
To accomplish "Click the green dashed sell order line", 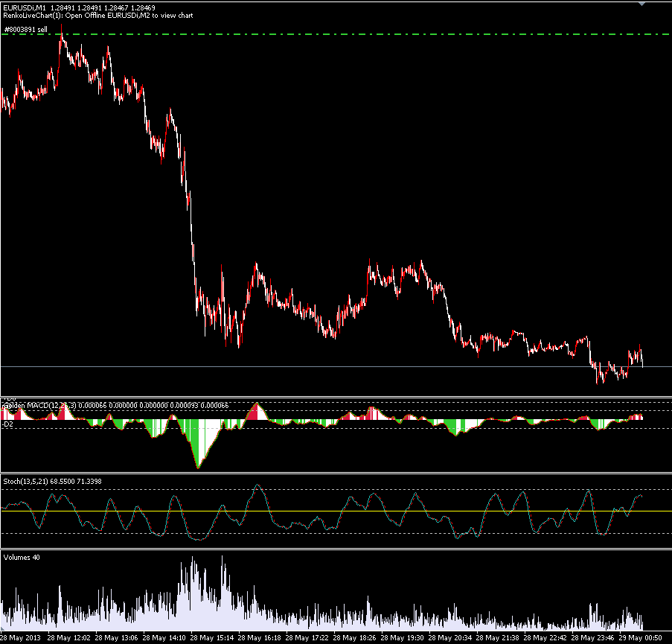I will coord(336,34).
